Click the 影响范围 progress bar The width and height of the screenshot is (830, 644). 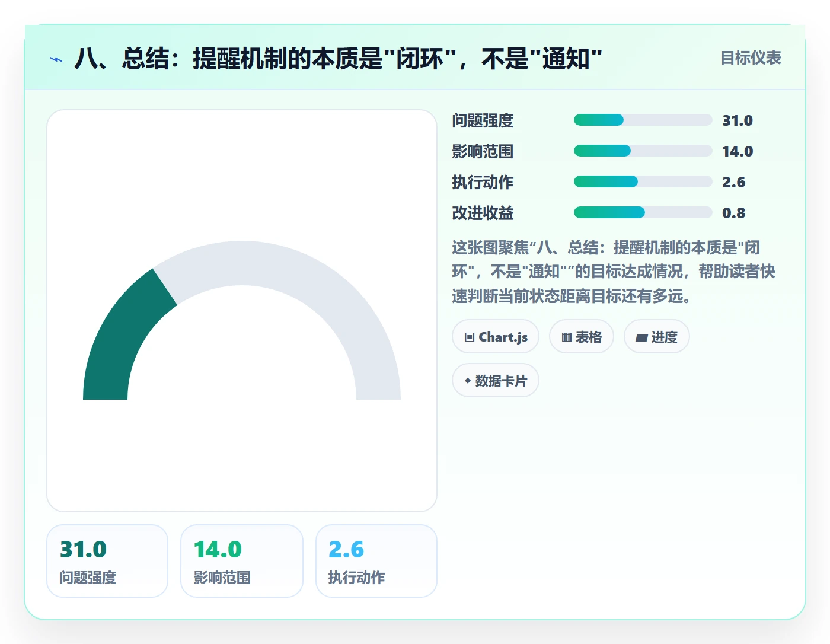(643, 151)
